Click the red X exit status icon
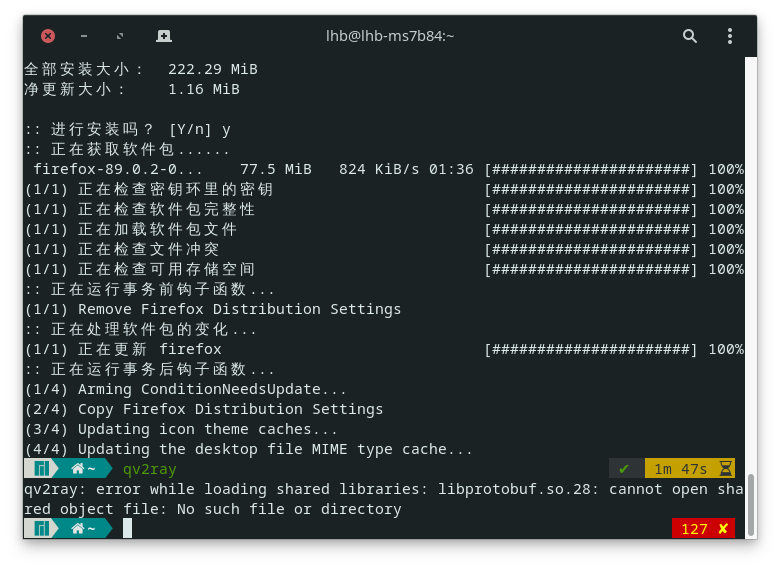The image size is (780, 570). click(x=723, y=529)
